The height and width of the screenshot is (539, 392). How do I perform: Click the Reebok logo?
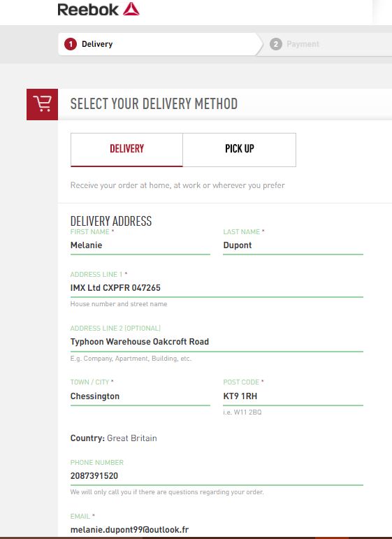pos(99,9)
